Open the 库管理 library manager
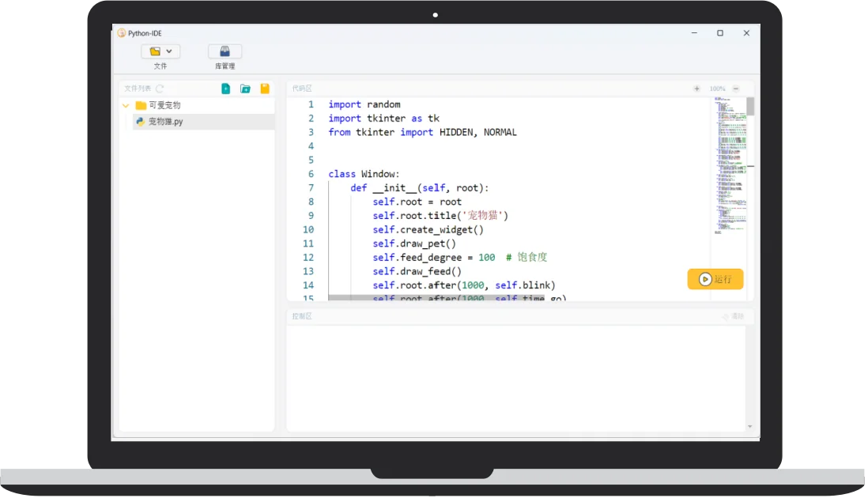 click(x=225, y=51)
